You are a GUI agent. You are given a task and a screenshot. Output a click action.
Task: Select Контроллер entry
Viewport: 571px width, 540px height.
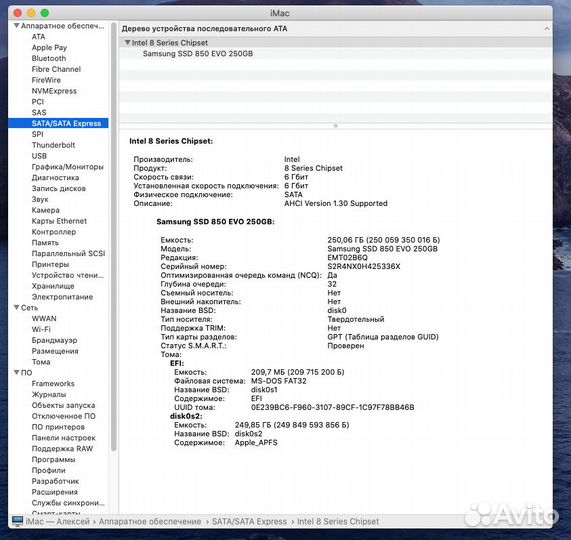point(54,232)
